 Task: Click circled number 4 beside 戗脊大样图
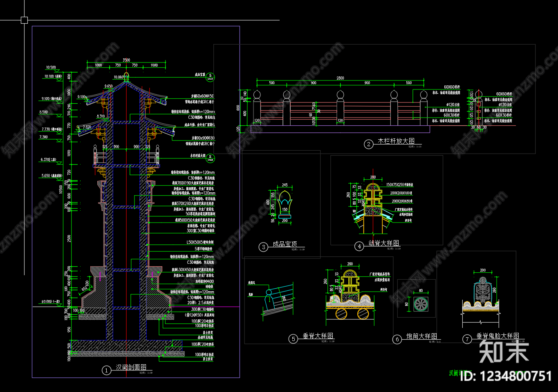pos(359,246)
